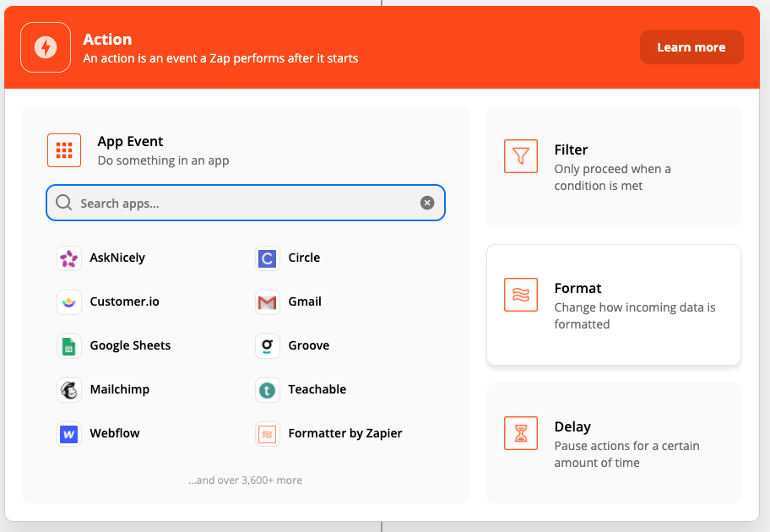This screenshot has width=770, height=532.
Task: Click the App Event grid icon
Action: pos(64,150)
